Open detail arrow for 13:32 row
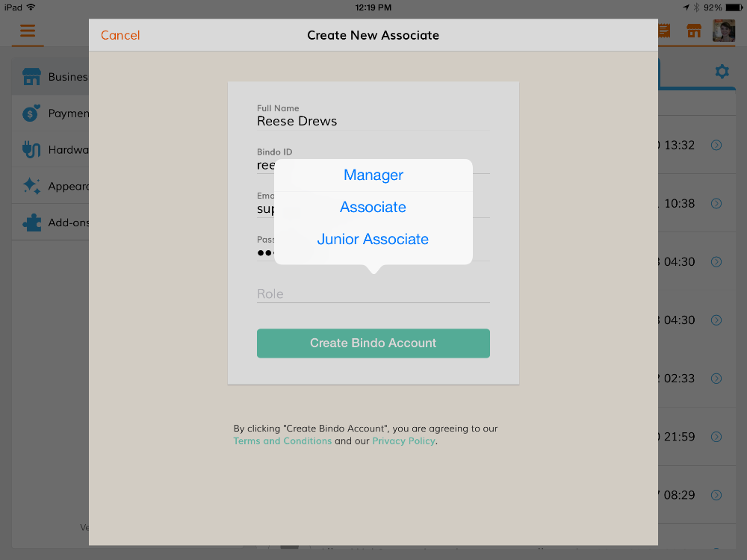Viewport: 747px width, 560px height. pyautogui.click(x=716, y=146)
